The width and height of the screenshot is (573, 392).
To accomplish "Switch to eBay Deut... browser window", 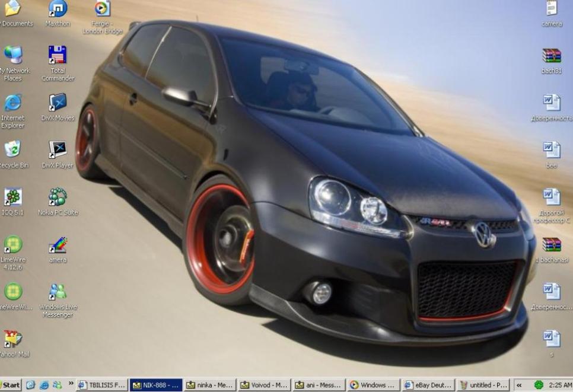I will click(428, 385).
